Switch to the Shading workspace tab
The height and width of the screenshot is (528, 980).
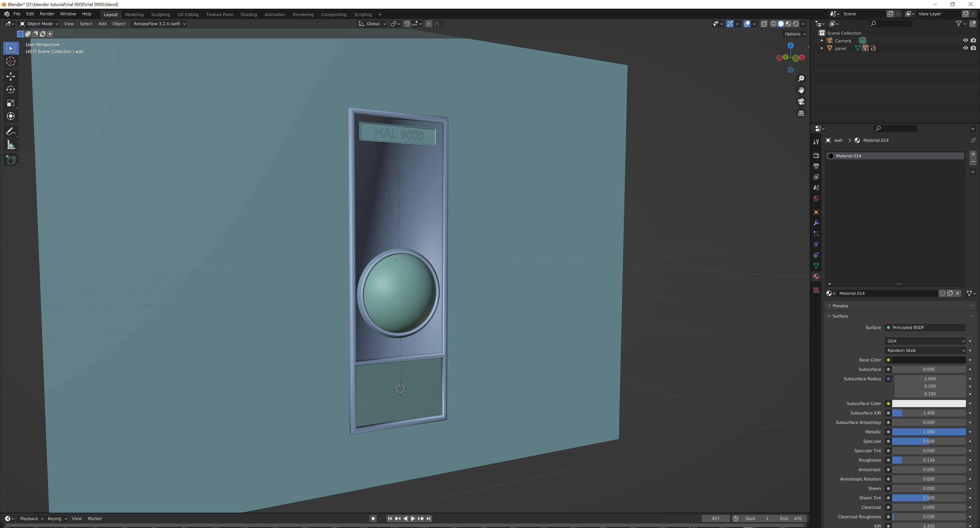pyautogui.click(x=248, y=15)
